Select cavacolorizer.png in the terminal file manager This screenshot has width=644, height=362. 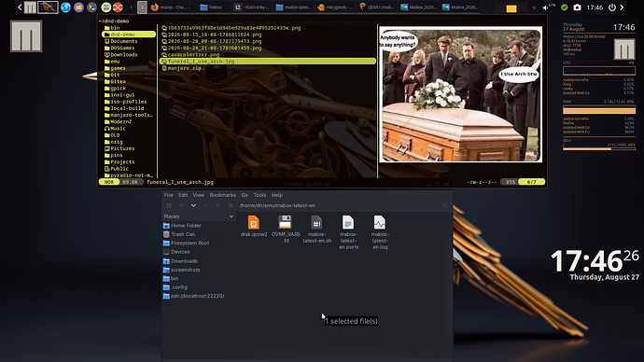click(x=190, y=55)
